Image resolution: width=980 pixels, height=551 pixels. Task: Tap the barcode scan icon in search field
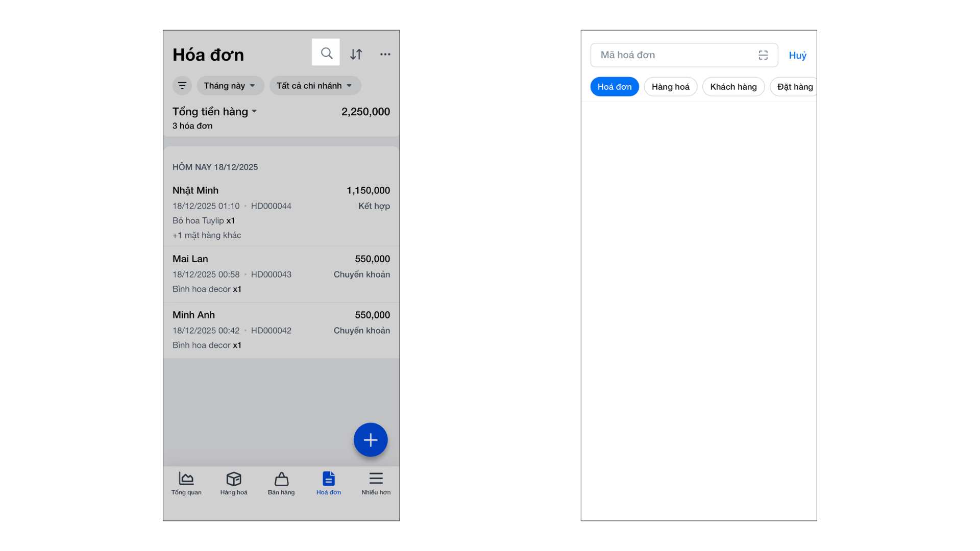[763, 55]
